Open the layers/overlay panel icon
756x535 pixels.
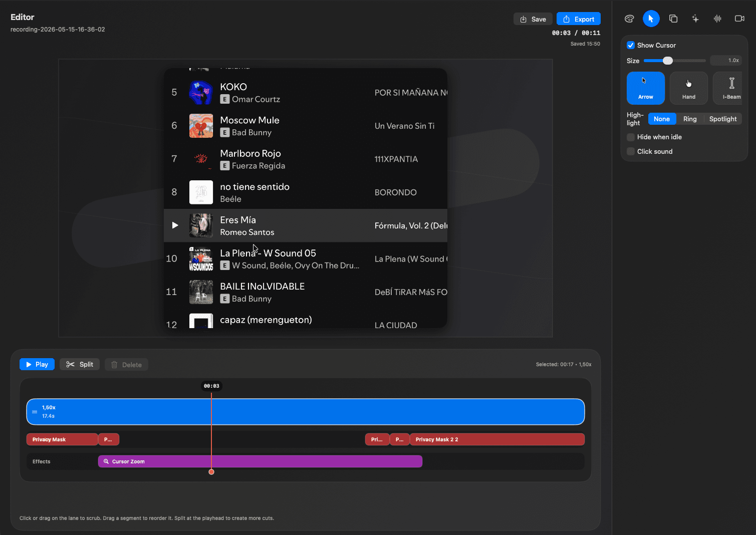pyautogui.click(x=673, y=19)
